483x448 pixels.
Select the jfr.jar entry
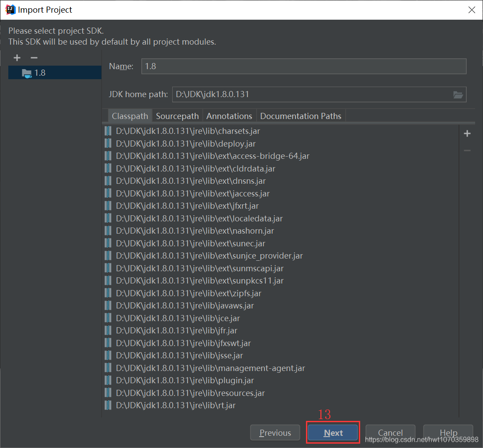point(281,331)
